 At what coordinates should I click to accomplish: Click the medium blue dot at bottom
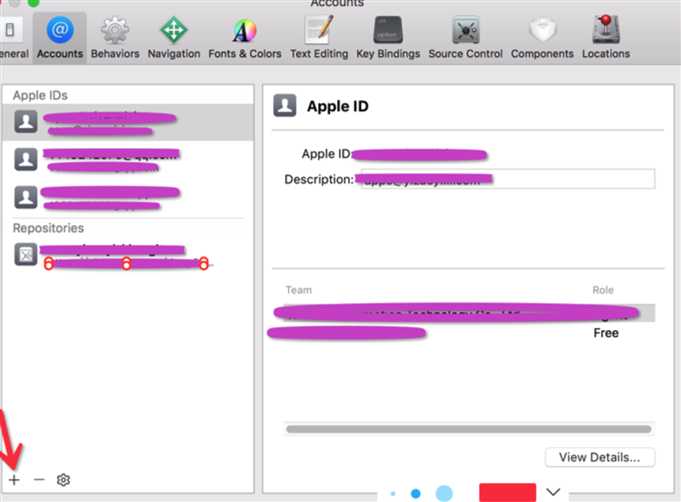pos(416,494)
